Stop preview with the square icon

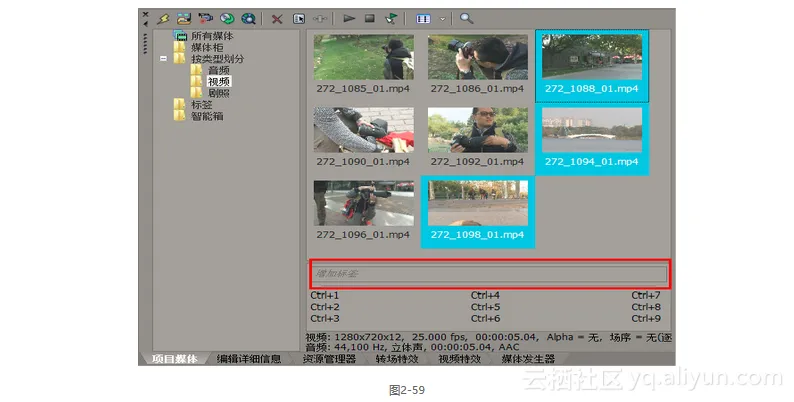coord(370,19)
